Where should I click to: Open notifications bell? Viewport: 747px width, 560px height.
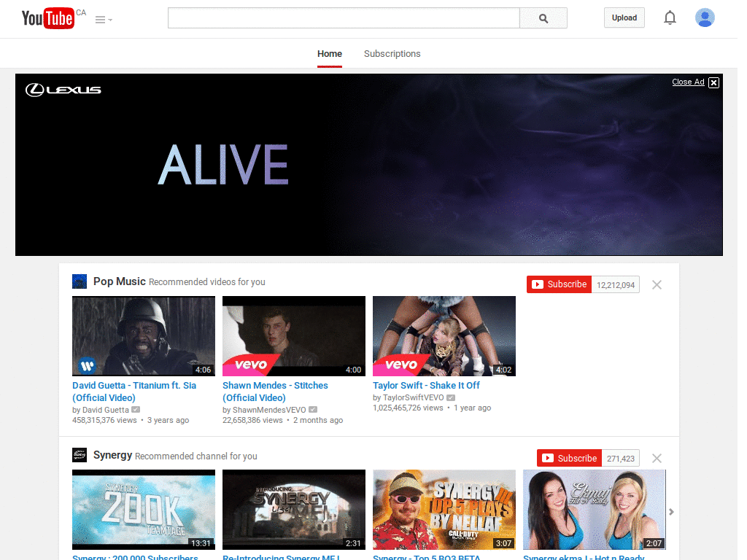pyautogui.click(x=670, y=17)
